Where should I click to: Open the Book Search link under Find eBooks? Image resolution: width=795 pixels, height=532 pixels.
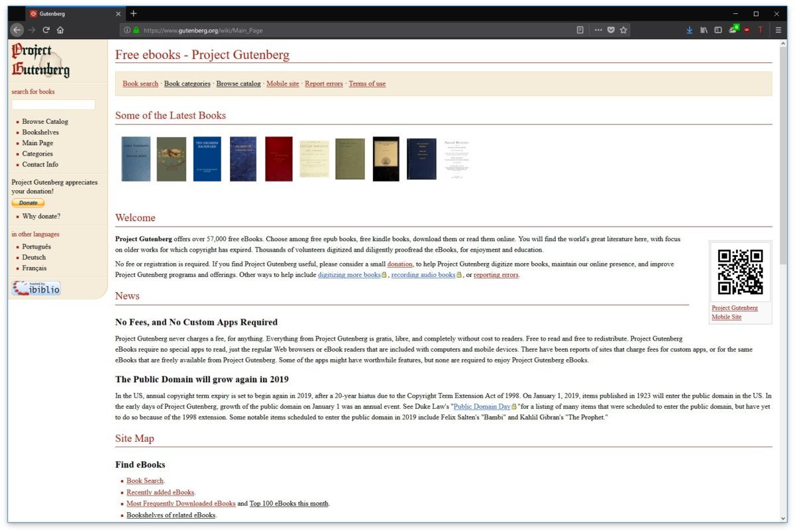tap(145, 481)
